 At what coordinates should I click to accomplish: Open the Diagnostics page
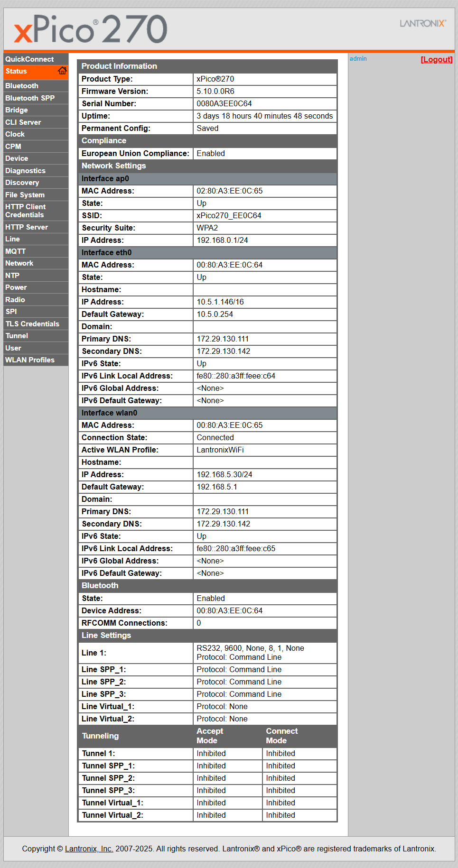point(36,171)
